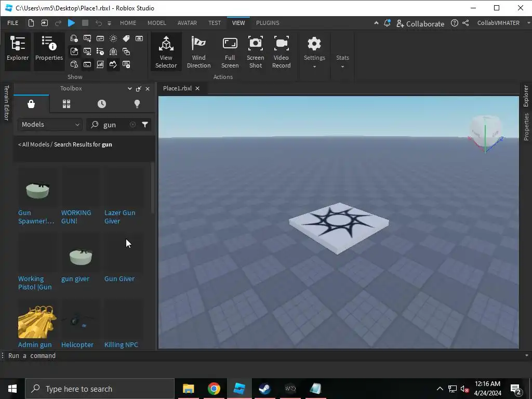Open Script Recovery stacked windows icon
This screenshot has height=399, width=532.
[x=126, y=51]
